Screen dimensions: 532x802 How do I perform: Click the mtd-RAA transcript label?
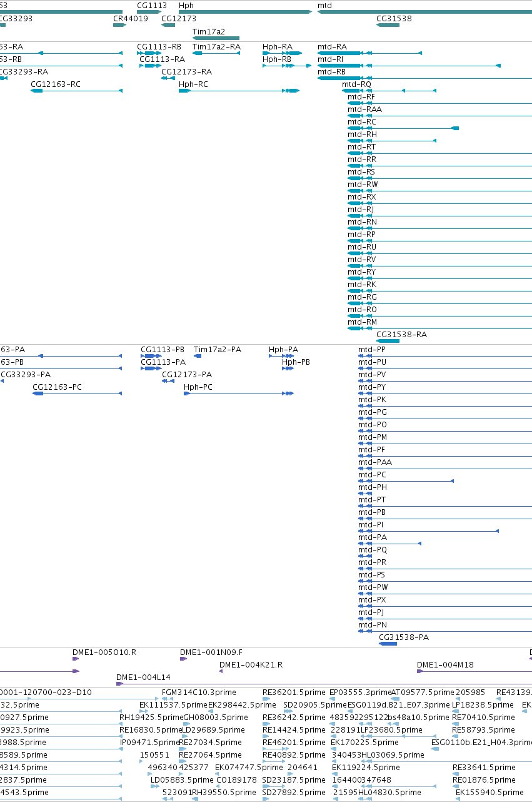pyautogui.click(x=364, y=109)
